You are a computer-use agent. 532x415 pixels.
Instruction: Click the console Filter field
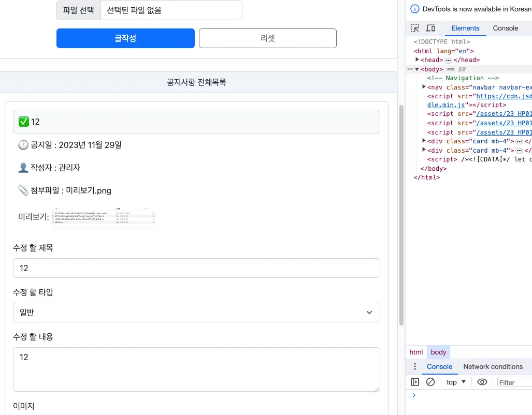point(514,382)
